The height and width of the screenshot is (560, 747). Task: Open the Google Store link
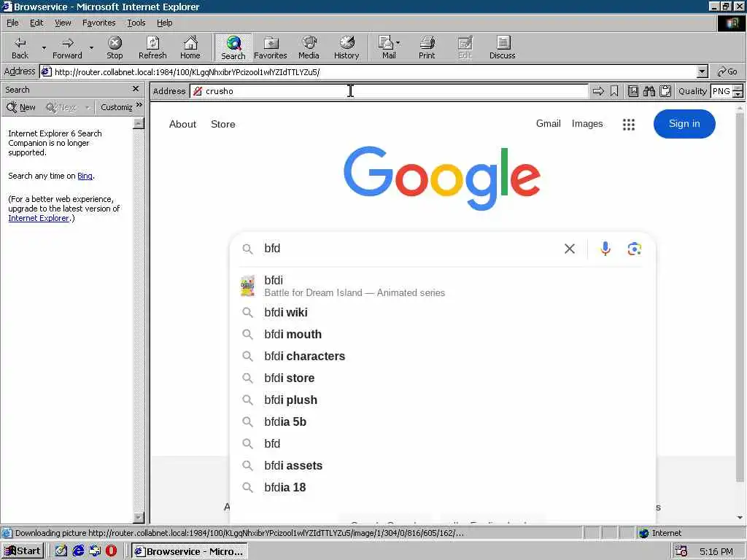coord(223,124)
